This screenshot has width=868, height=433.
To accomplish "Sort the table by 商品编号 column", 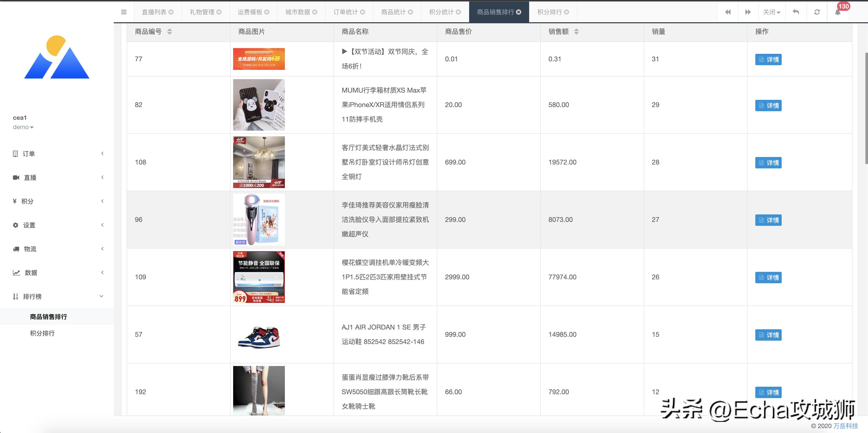I will tap(170, 32).
